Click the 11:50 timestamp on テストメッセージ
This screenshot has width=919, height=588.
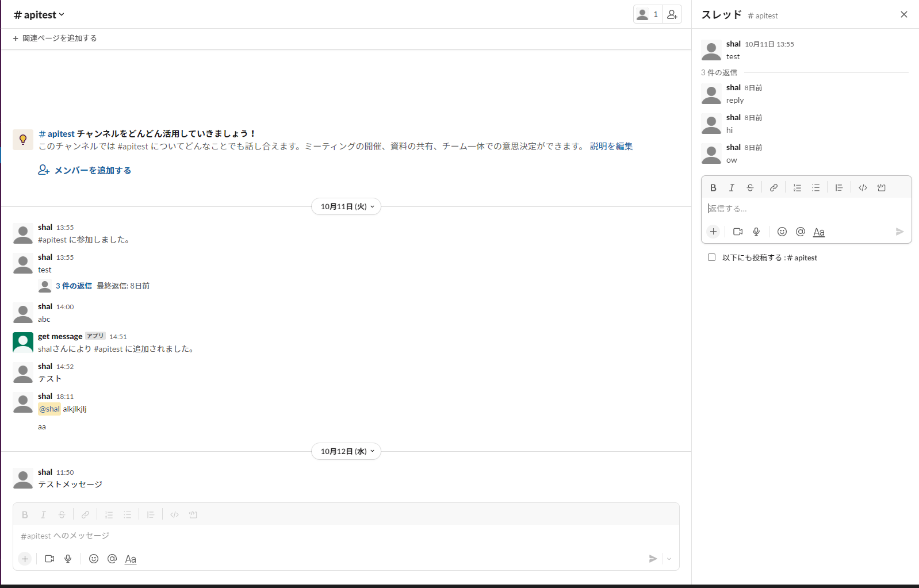point(65,472)
